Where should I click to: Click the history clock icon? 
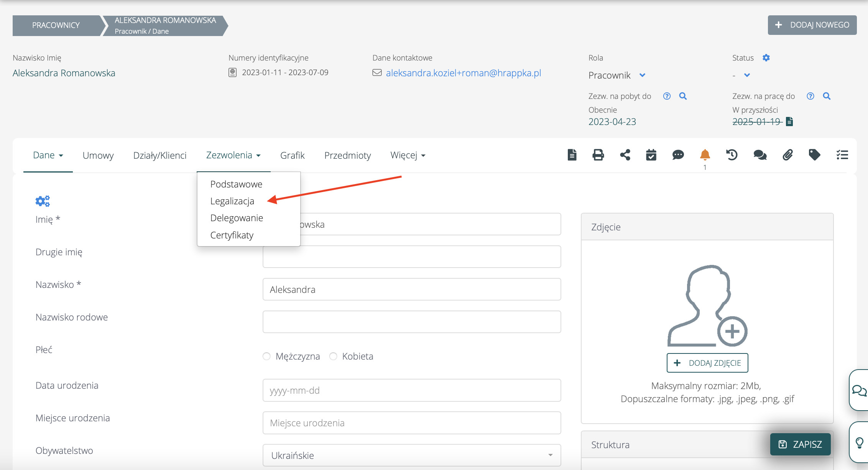732,155
